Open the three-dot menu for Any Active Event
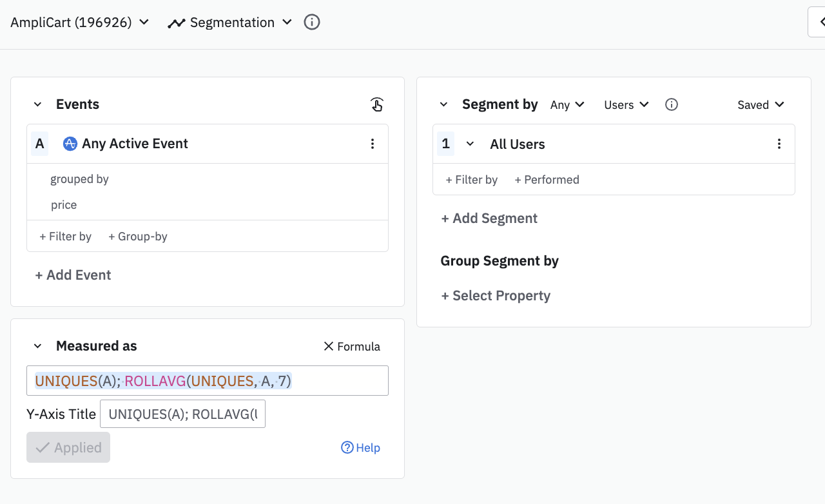Screen dimensions: 825x504 coord(372,144)
